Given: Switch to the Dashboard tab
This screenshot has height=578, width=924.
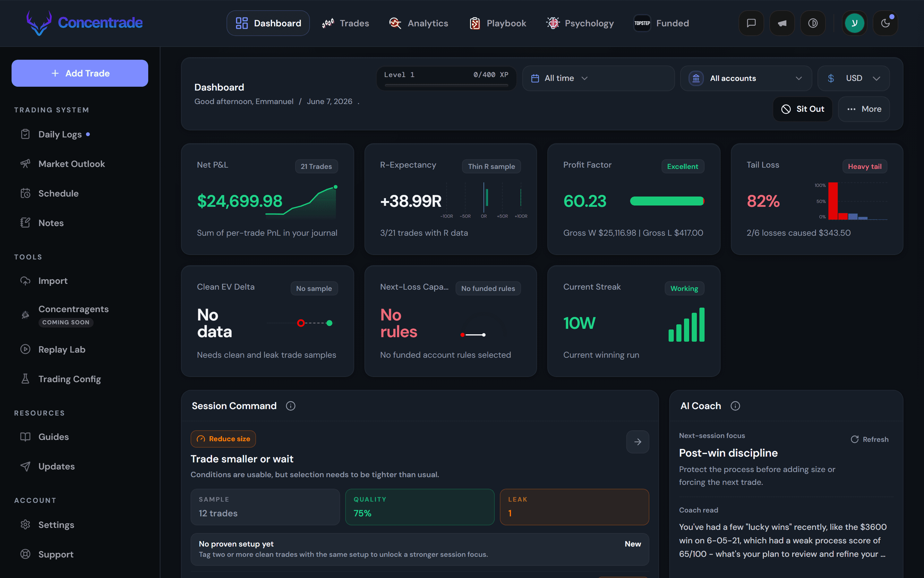Looking at the screenshot, I should pyautogui.click(x=268, y=23).
